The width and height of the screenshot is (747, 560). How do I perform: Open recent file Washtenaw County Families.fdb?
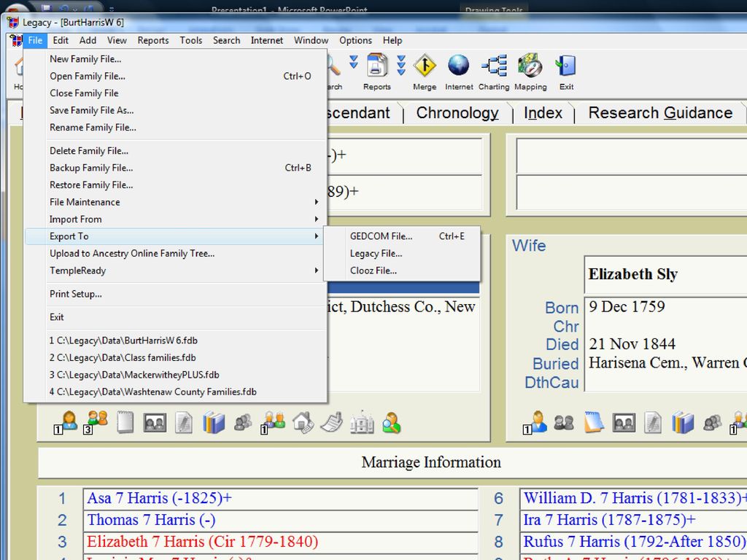(175, 392)
